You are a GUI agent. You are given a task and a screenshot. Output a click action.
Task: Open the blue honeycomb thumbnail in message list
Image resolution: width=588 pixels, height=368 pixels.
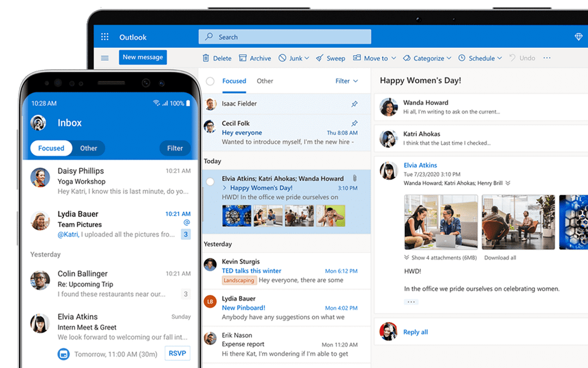pos(237,215)
